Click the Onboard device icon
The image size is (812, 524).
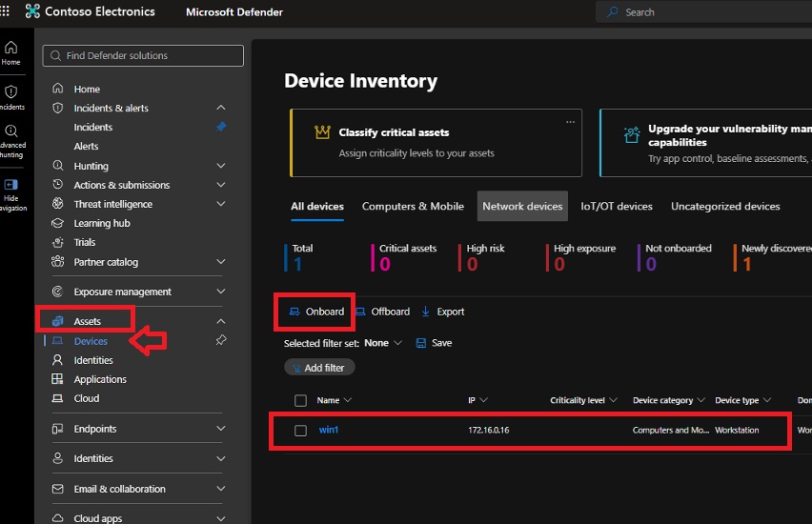pyautogui.click(x=294, y=312)
